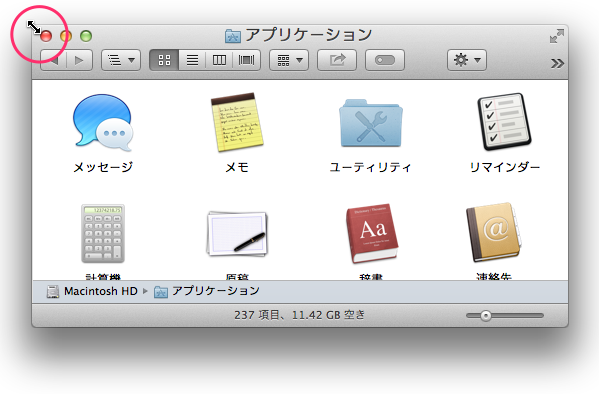Click the メッセージ label text
This screenshot has height=394, width=599.
click(x=103, y=167)
